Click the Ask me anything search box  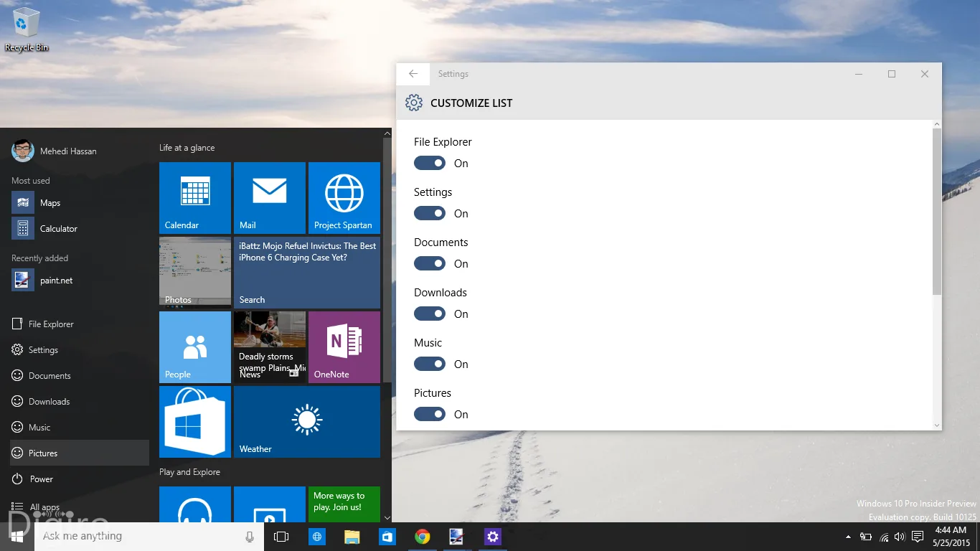[x=149, y=537]
